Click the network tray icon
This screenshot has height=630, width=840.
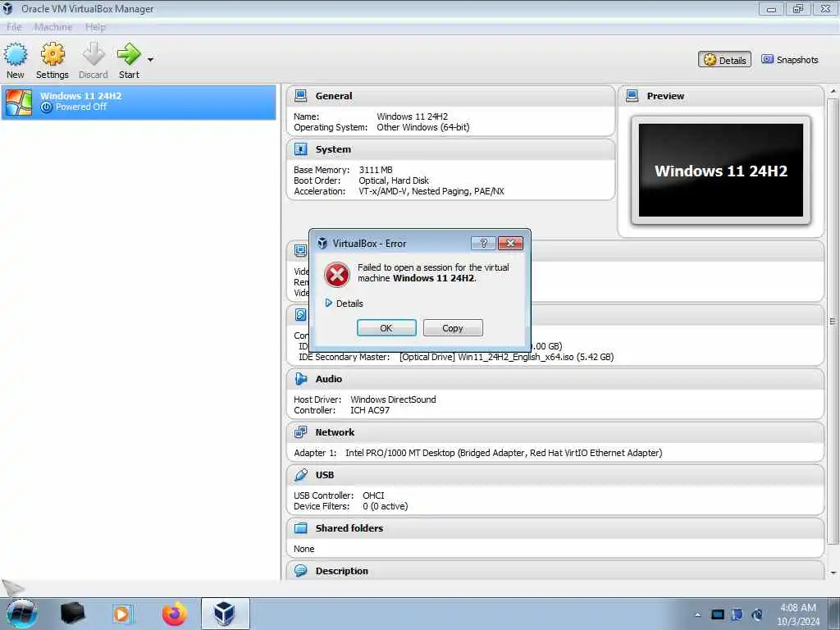point(717,614)
